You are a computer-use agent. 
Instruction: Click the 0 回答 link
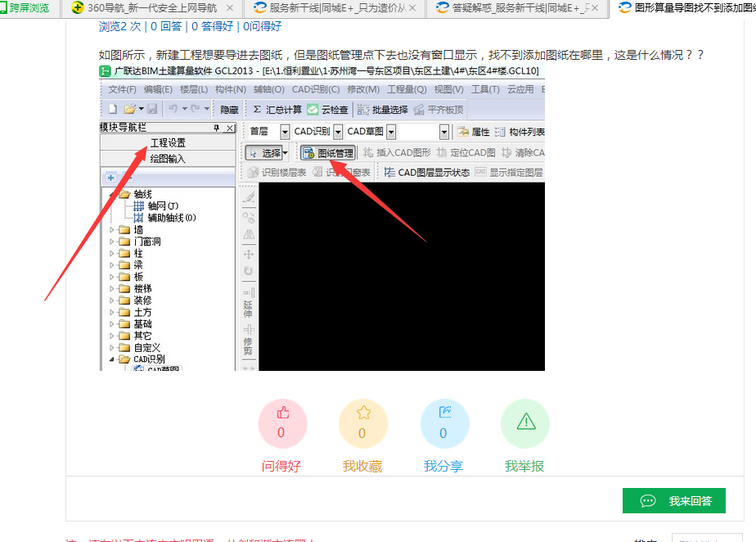(x=166, y=26)
